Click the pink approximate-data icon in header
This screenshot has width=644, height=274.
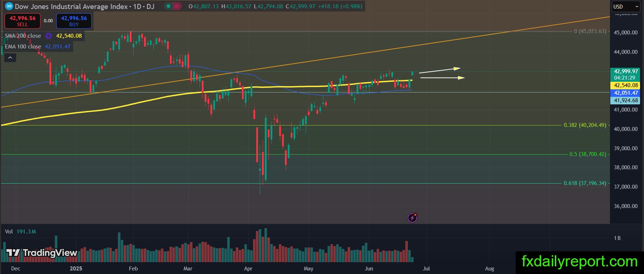pos(176,6)
